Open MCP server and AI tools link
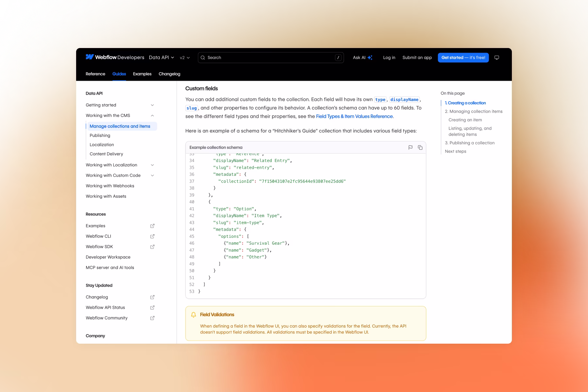Image resolution: width=588 pixels, height=392 pixels. 110,268
